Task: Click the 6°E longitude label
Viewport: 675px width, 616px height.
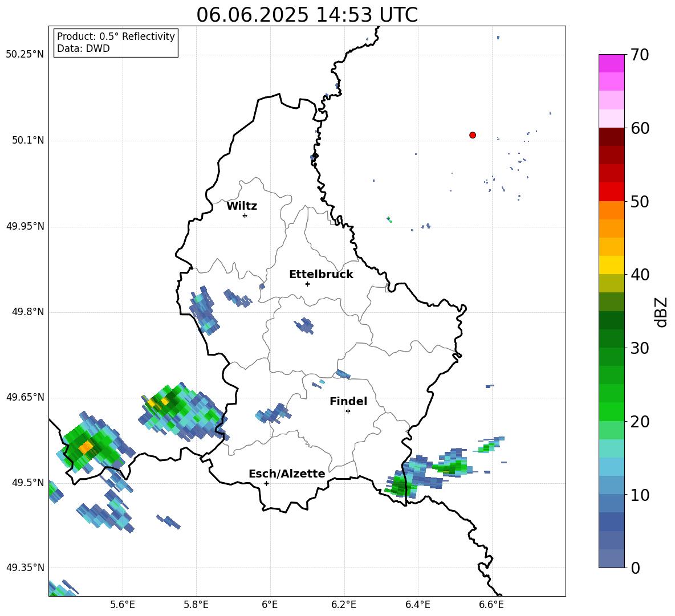Action: pyautogui.click(x=270, y=605)
